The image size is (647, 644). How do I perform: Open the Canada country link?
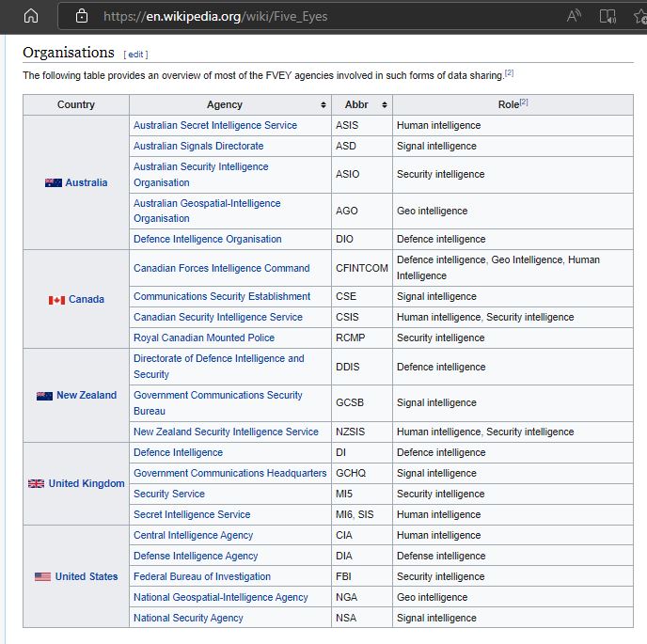tap(87, 299)
